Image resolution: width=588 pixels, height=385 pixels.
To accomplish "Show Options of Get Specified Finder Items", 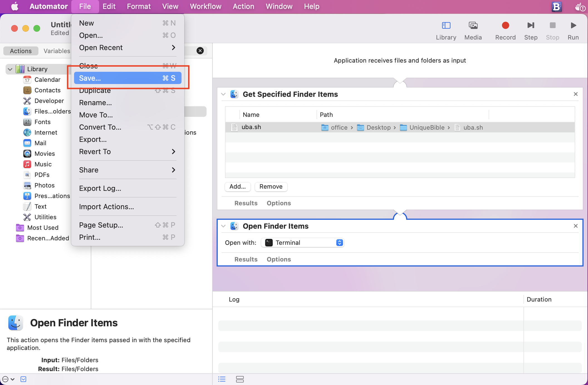I will pos(279,203).
